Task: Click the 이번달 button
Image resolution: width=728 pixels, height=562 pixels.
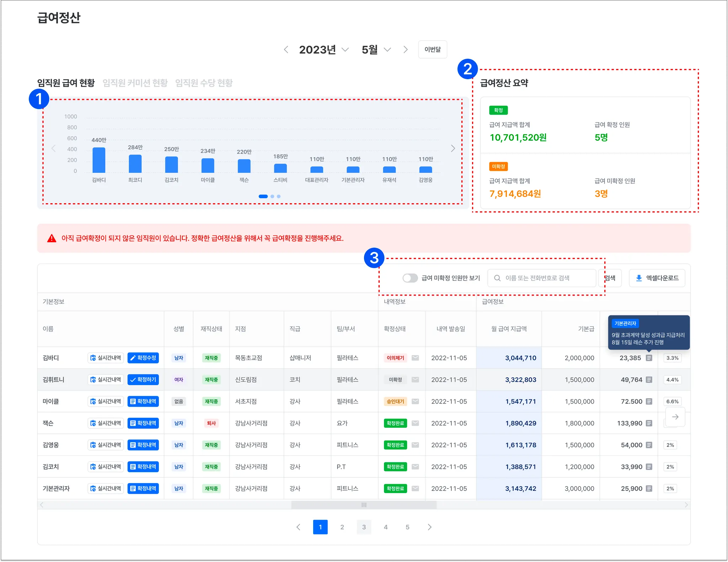Action: (432, 50)
